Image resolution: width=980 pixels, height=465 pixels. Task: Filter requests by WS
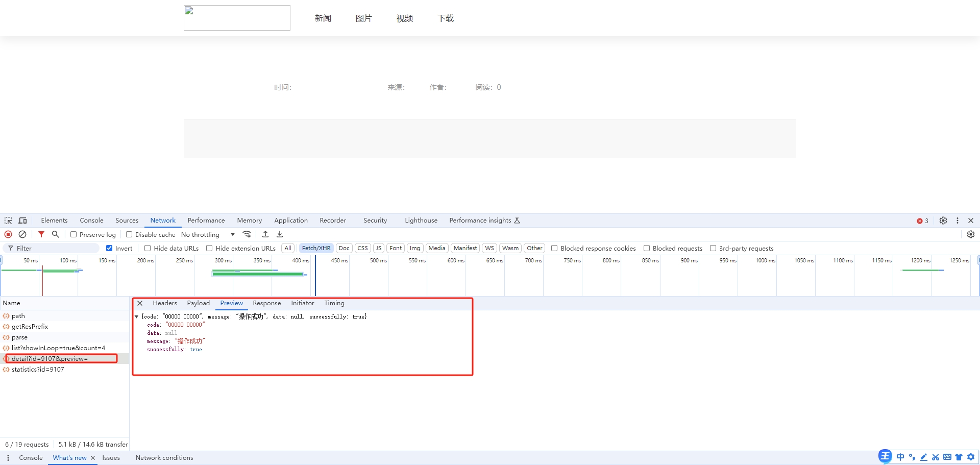[x=489, y=248]
